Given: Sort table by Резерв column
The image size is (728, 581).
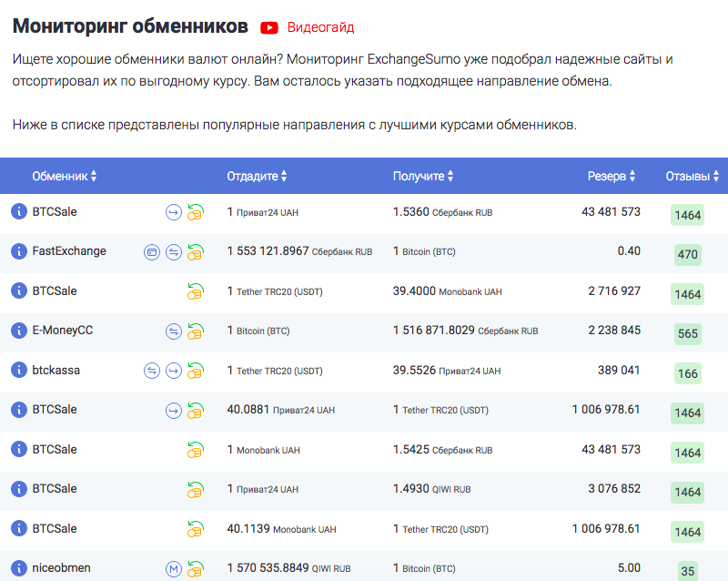Looking at the screenshot, I should [612, 176].
